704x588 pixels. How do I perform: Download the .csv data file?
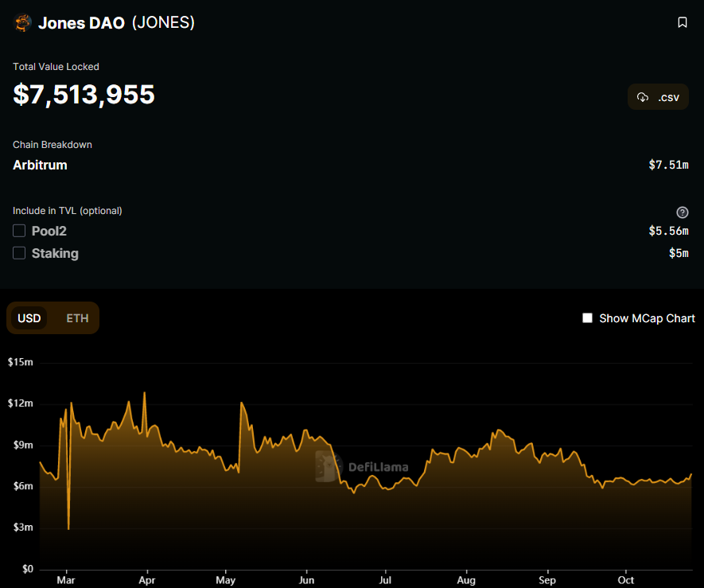(x=658, y=97)
